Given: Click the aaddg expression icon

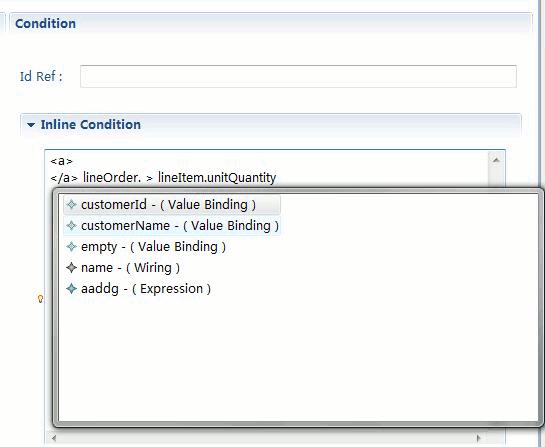Looking at the screenshot, I should (x=71, y=288).
